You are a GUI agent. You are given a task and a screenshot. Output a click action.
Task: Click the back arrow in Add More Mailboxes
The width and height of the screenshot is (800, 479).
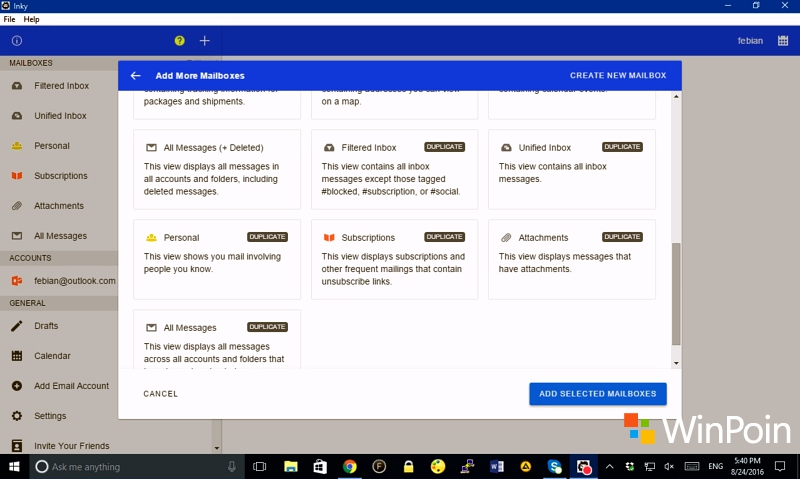coord(135,76)
